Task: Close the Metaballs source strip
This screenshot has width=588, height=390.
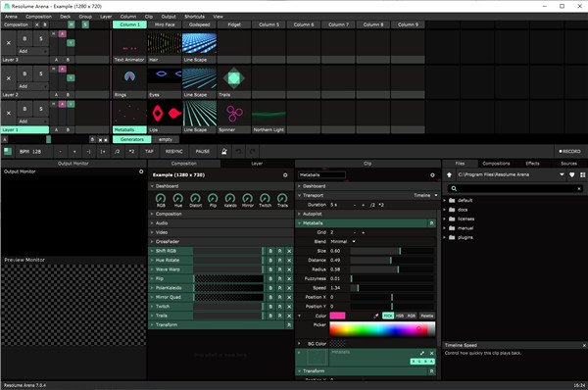Action: (x=431, y=353)
